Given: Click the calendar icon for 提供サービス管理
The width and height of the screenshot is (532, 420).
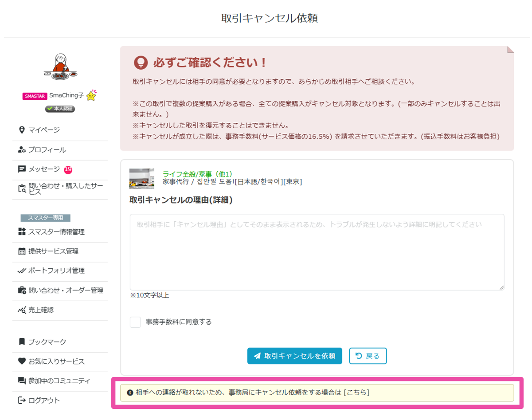Looking at the screenshot, I should (22, 251).
